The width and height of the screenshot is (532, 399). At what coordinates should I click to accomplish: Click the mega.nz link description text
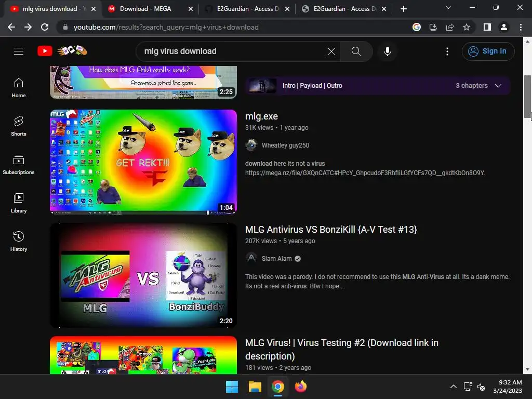[365, 172]
